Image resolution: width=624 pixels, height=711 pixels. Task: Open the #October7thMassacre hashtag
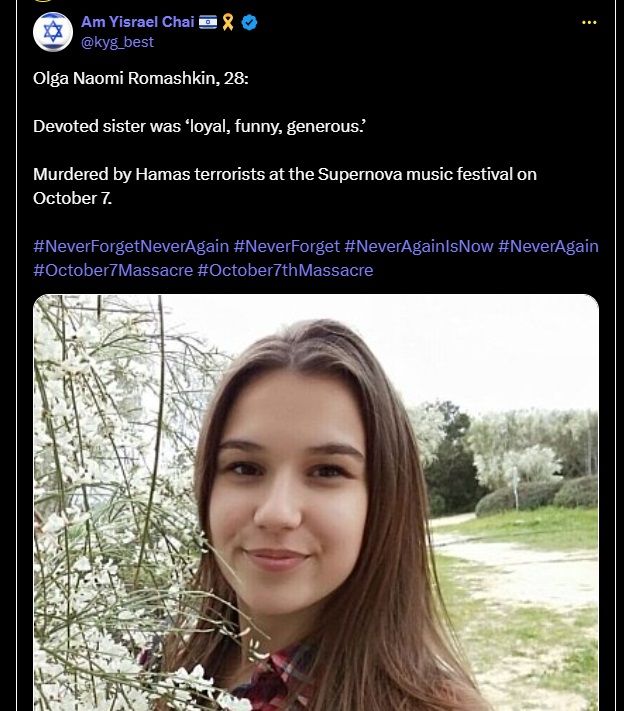pos(286,270)
